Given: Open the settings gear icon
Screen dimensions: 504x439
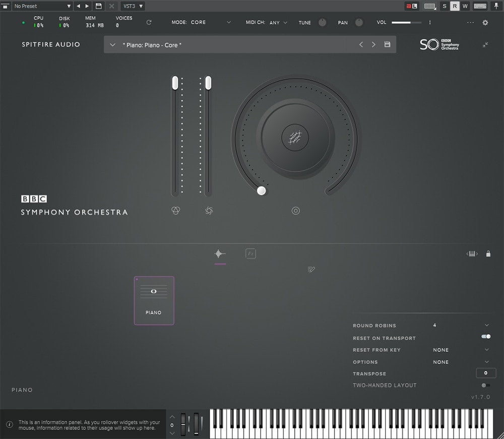Looking at the screenshot, I should point(485,23).
